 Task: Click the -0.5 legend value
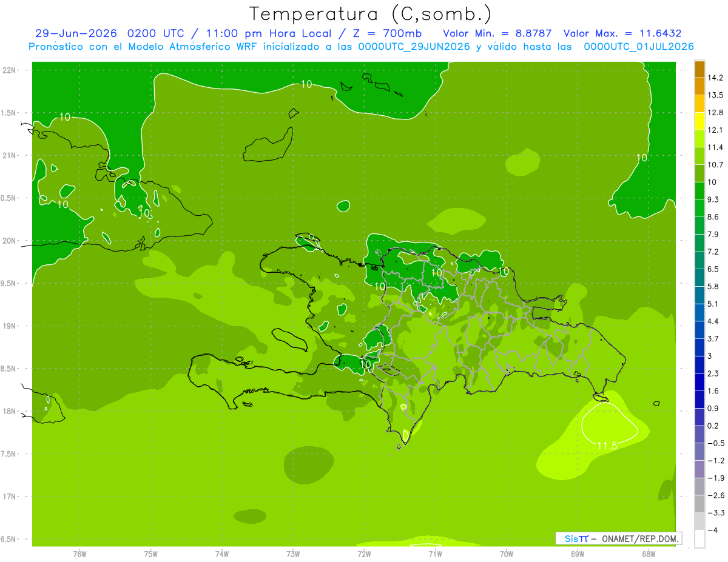coord(716,443)
